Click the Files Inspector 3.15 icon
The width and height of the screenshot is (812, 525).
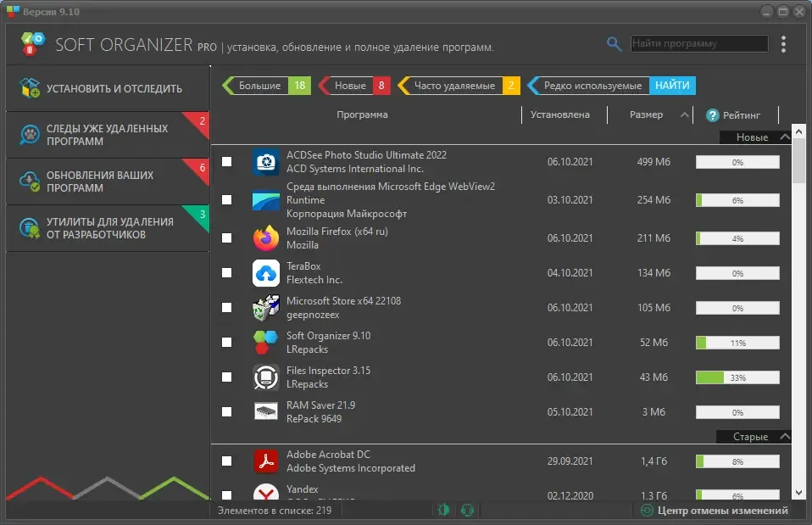point(265,377)
